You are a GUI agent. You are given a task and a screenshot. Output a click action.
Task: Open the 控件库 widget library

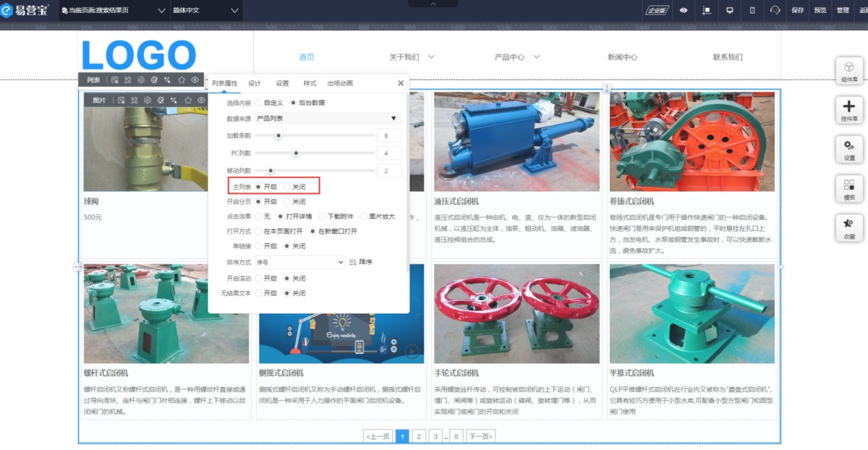tap(849, 111)
